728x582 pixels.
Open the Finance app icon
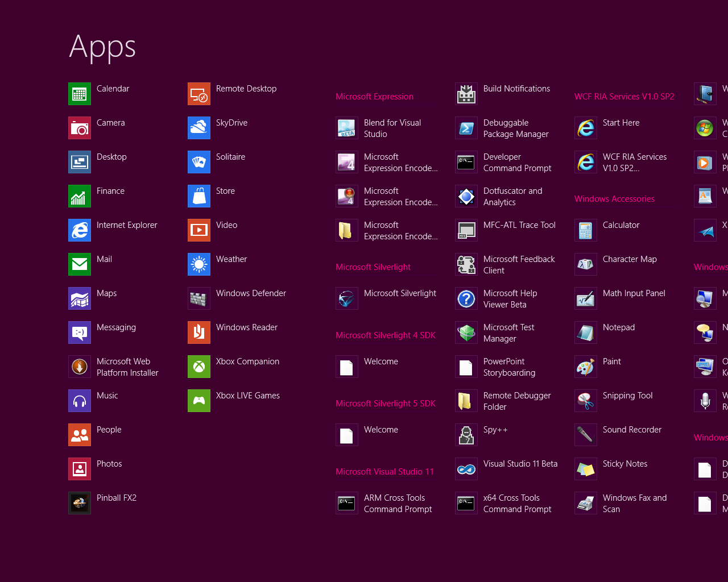coord(80,196)
